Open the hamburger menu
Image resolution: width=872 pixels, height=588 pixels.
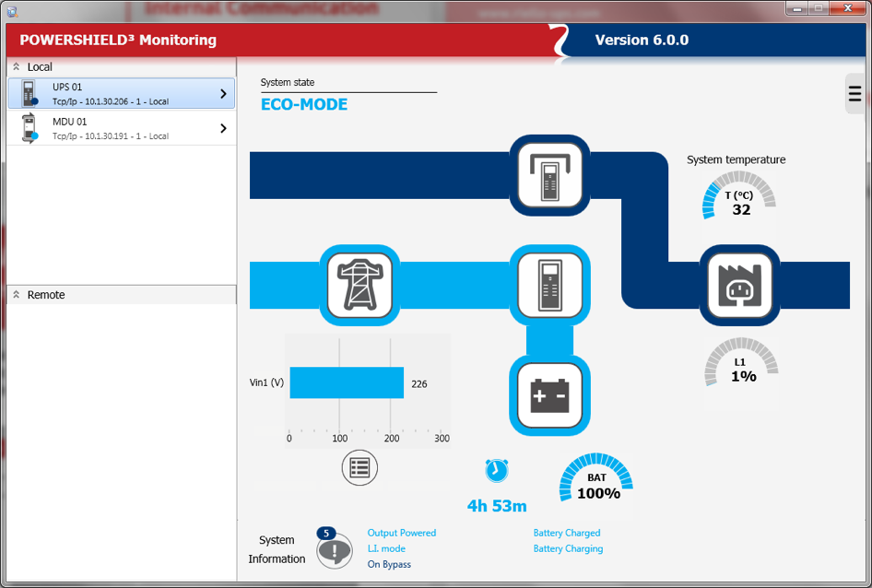854,94
